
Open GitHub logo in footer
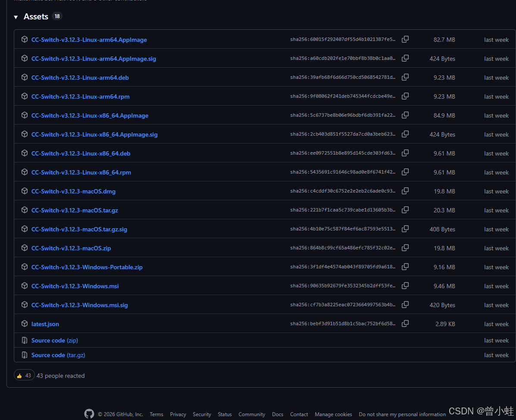point(89,414)
